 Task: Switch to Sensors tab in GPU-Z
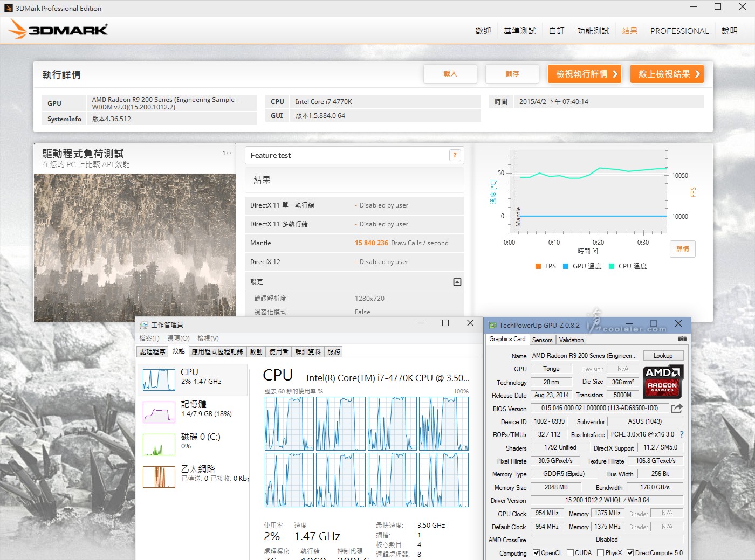(542, 340)
